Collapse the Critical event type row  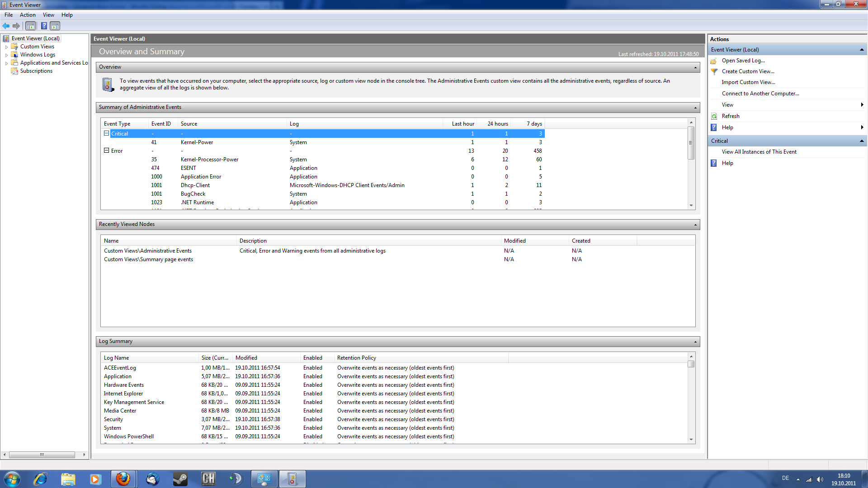coord(107,133)
